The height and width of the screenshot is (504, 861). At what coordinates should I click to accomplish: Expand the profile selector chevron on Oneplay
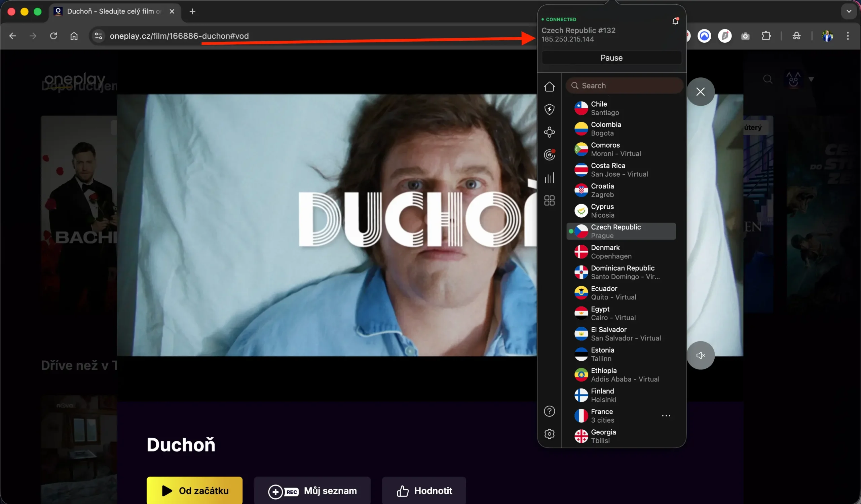(x=812, y=79)
